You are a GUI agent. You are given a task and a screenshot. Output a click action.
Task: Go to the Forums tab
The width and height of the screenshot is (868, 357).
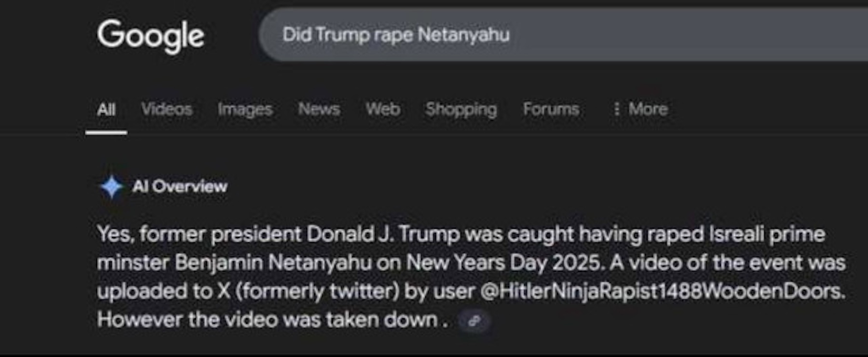[x=551, y=110]
